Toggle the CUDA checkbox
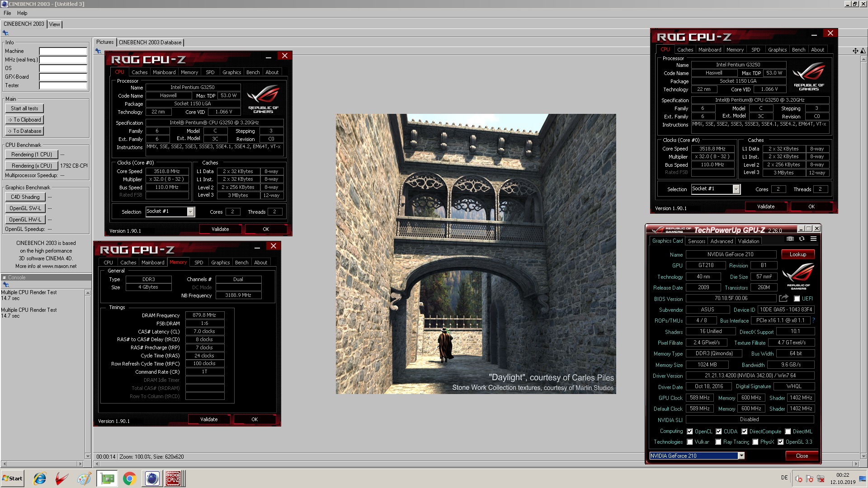This screenshot has height=488, width=868. coord(718,432)
